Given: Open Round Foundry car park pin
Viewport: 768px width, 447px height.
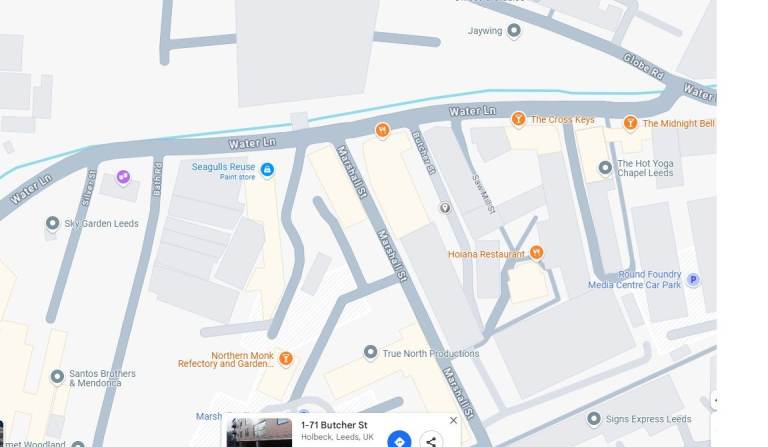Looking at the screenshot, I should pyautogui.click(x=693, y=280).
